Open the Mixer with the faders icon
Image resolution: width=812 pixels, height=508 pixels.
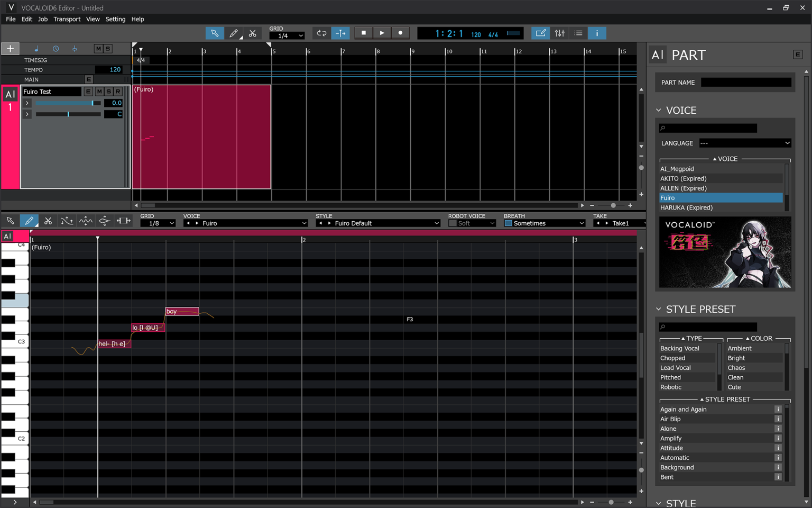click(560, 33)
